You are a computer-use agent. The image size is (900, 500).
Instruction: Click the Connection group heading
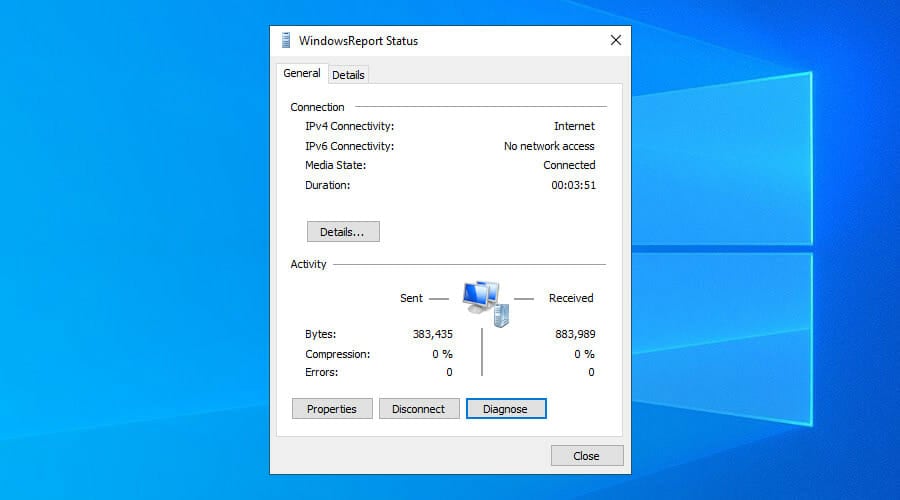click(317, 107)
